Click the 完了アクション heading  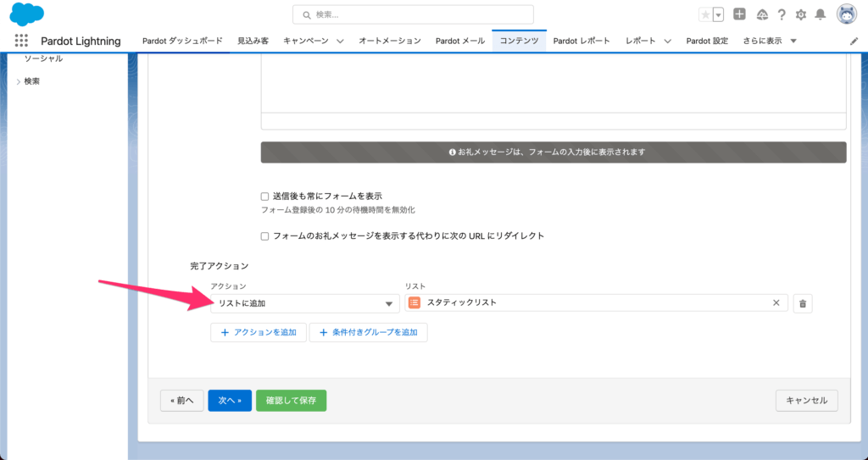pos(220,266)
